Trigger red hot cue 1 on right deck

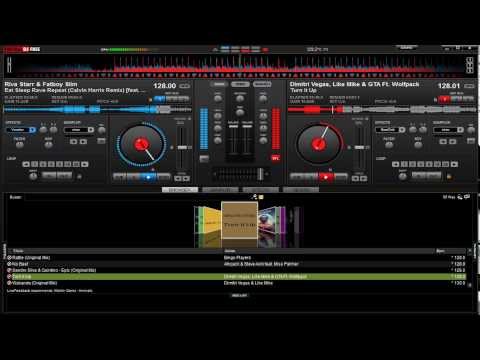point(445,99)
